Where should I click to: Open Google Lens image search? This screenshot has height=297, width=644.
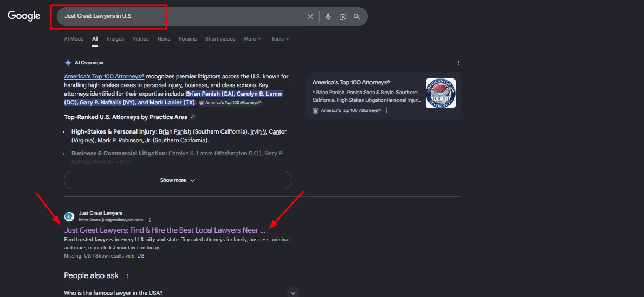point(342,17)
